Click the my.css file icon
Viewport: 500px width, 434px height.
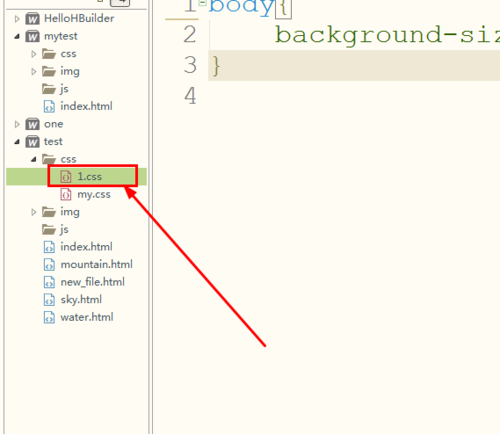pyautogui.click(x=66, y=194)
